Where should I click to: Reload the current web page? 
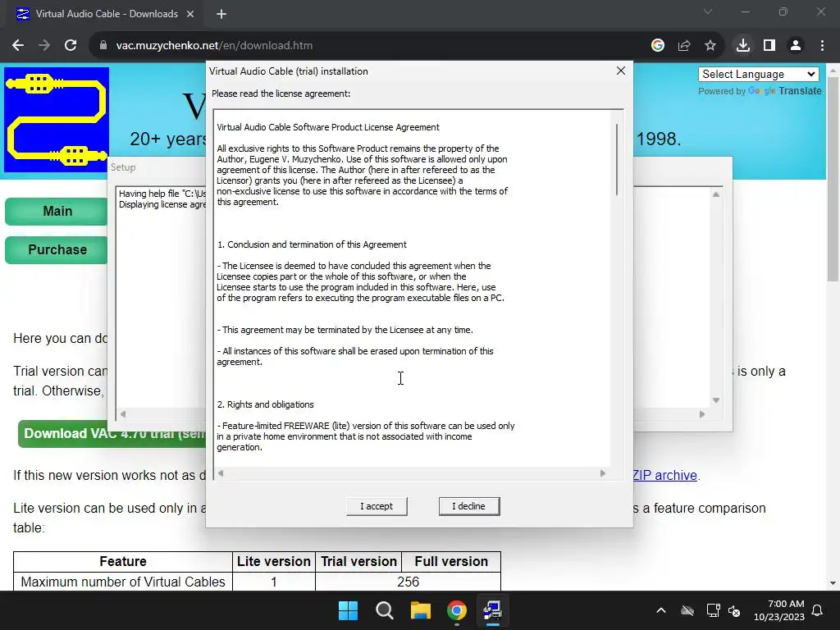pyautogui.click(x=71, y=46)
